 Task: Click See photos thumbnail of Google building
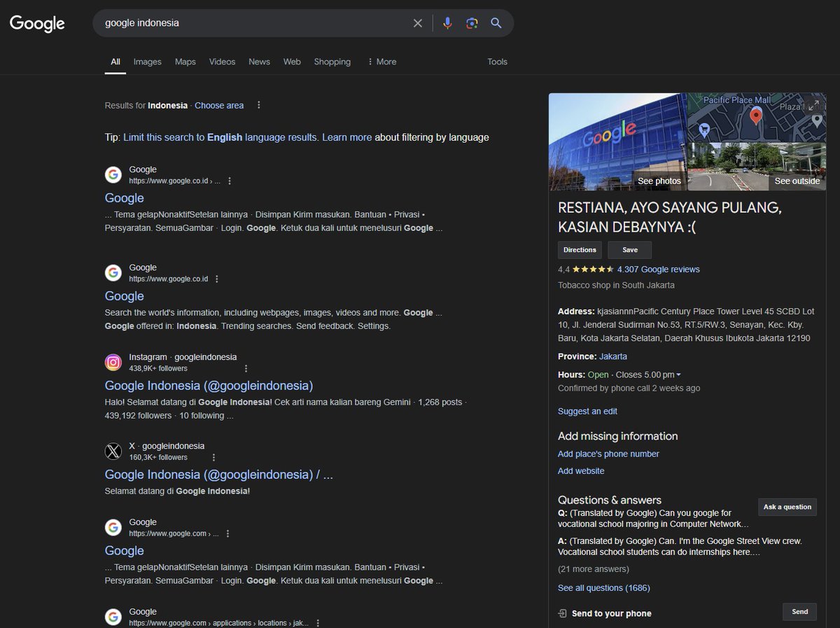[x=617, y=141]
